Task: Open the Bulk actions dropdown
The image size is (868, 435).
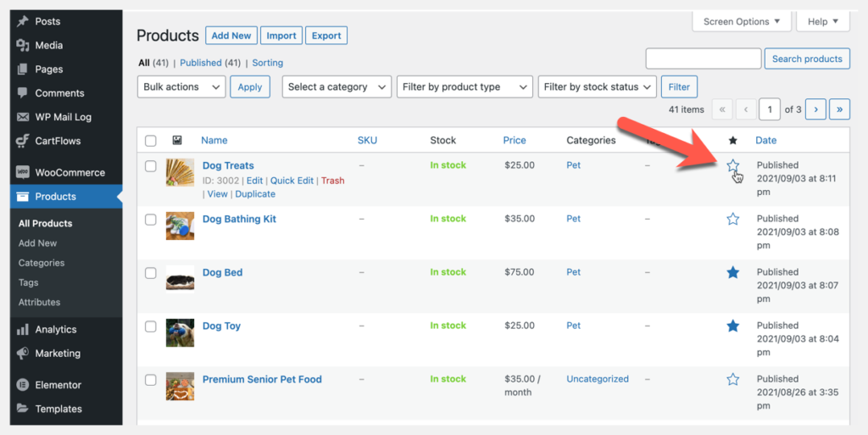Action: point(181,86)
